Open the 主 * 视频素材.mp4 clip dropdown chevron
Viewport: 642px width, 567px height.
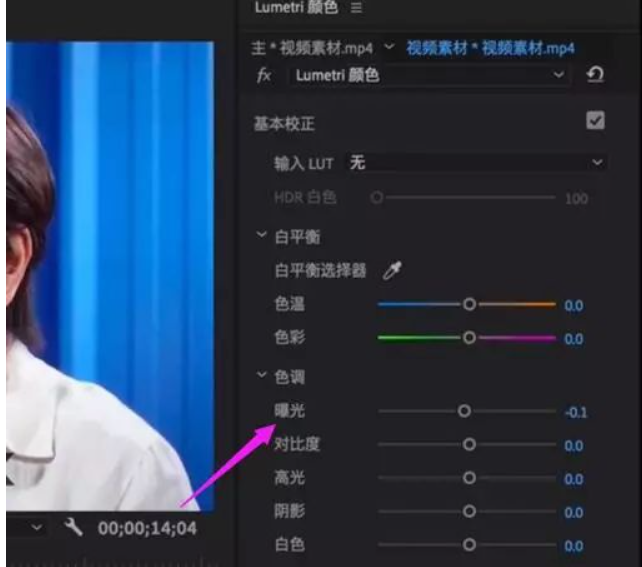point(389,47)
